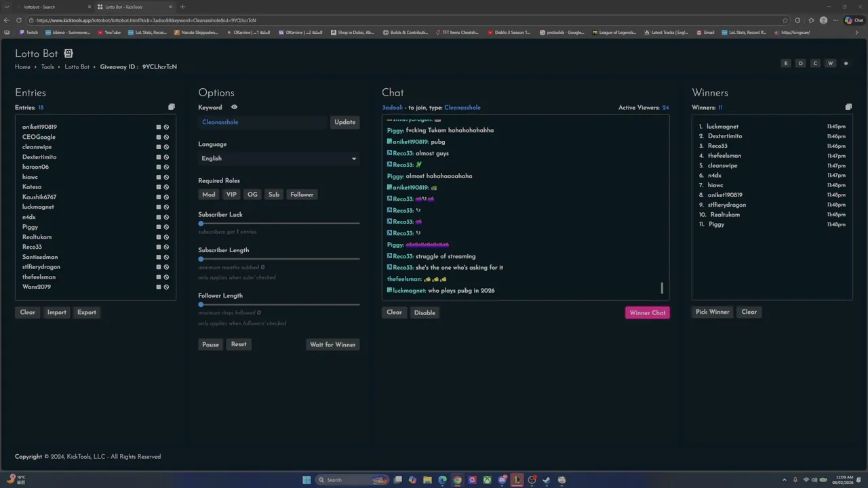Click the Reset button in Options
This screenshot has height=488, width=868.
239,344
